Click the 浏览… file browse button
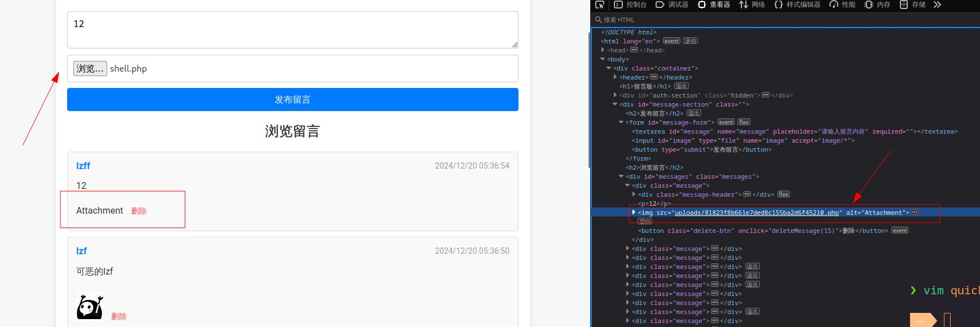Screen dimensions: 980x327 (x=90, y=69)
